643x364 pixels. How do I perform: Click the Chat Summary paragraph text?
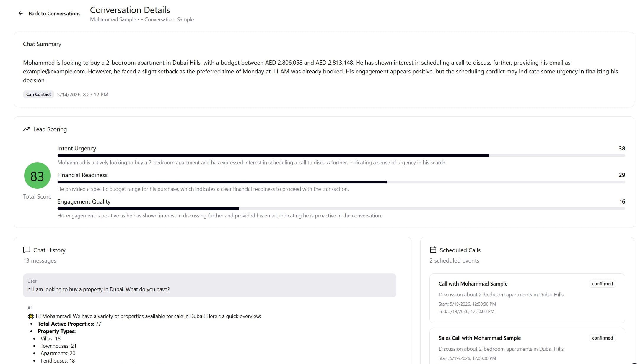[320, 71]
